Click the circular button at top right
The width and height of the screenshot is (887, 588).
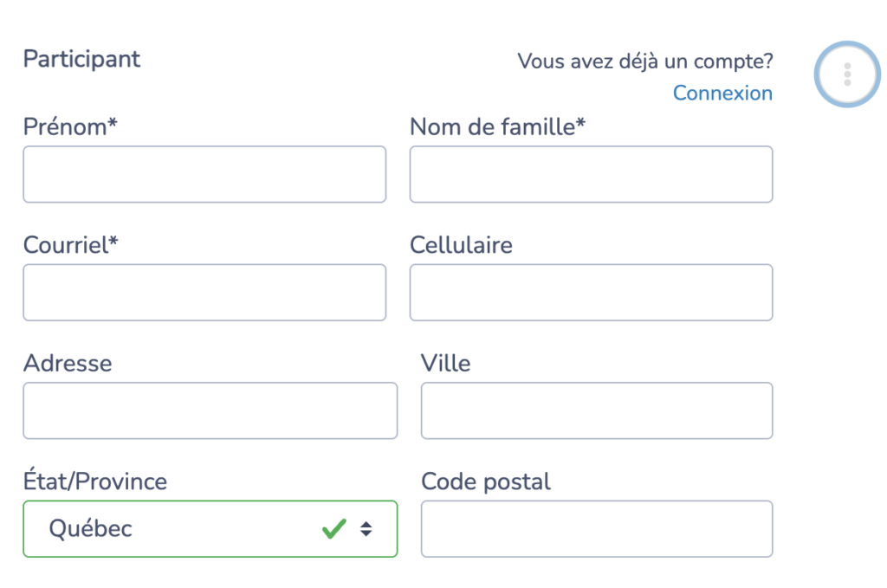(x=846, y=74)
